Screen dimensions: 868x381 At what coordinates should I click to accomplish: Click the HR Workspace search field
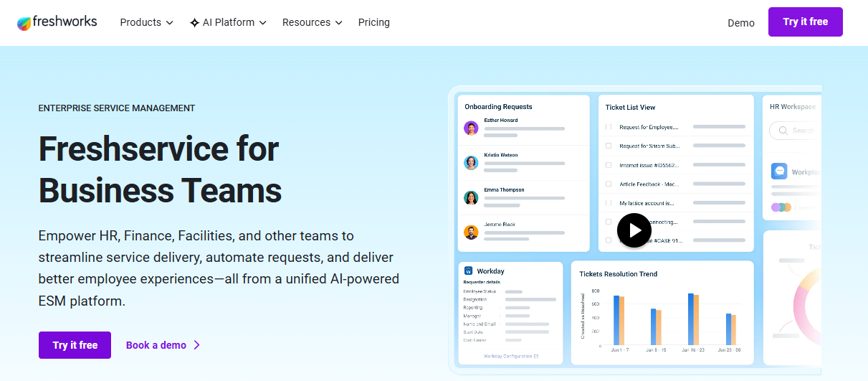795,131
